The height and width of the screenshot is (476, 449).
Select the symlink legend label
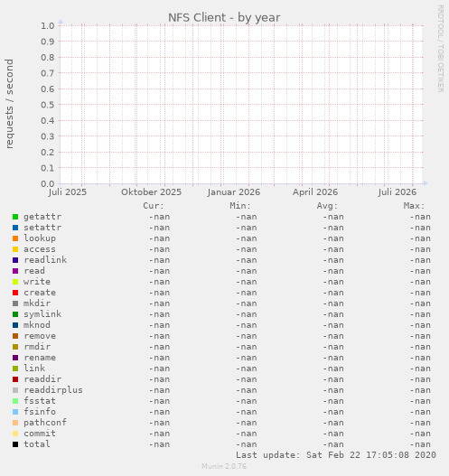42,314
